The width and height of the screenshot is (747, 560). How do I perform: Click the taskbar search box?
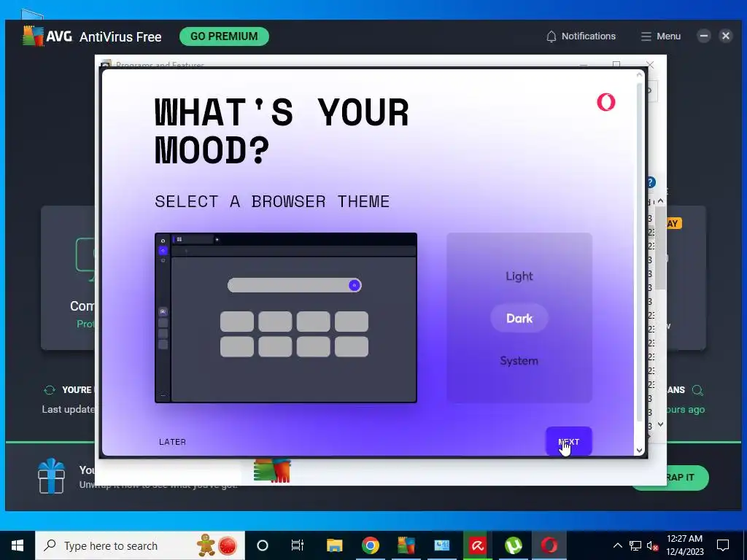click(x=140, y=545)
